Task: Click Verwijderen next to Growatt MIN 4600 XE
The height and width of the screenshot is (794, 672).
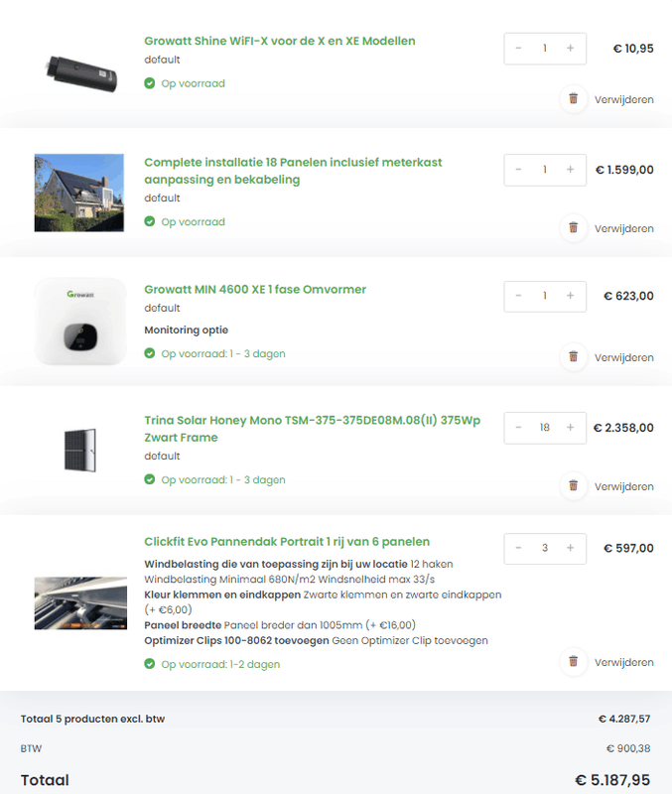Action: pyautogui.click(x=623, y=358)
